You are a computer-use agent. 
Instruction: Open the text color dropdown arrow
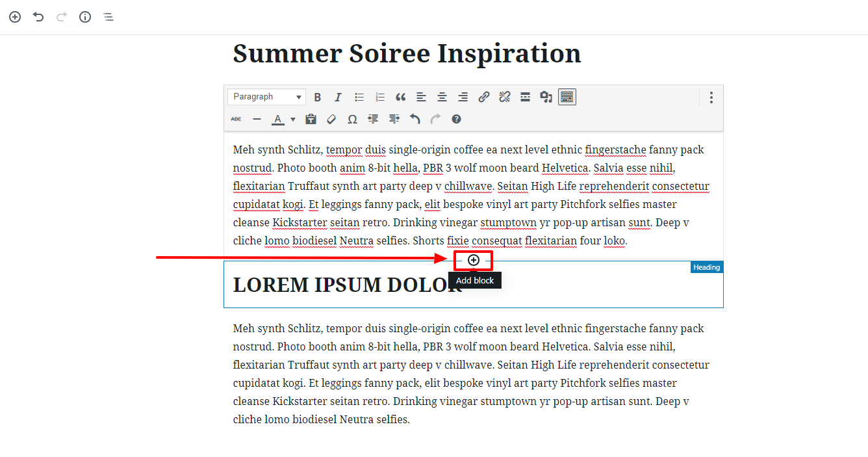click(x=291, y=119)
